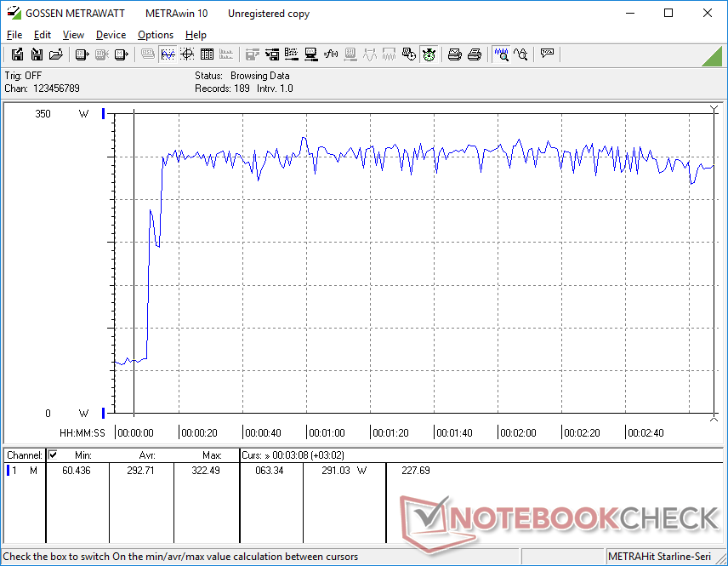Click the bottom cursor handle below the chart
The height and width of the screenshot is (566, 728).
pos(714,418)
